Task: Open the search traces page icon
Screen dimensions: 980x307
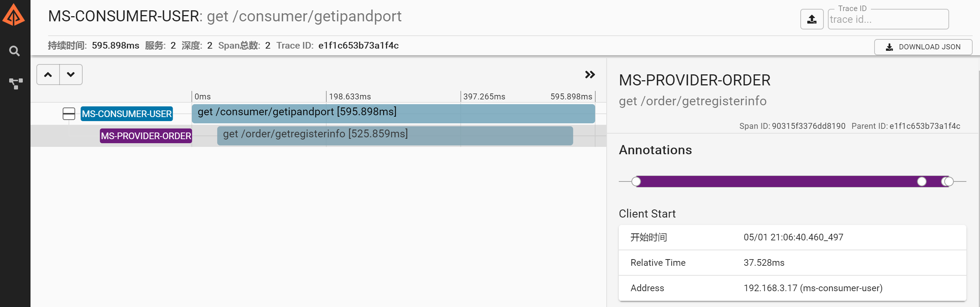Action: [14, 51]
